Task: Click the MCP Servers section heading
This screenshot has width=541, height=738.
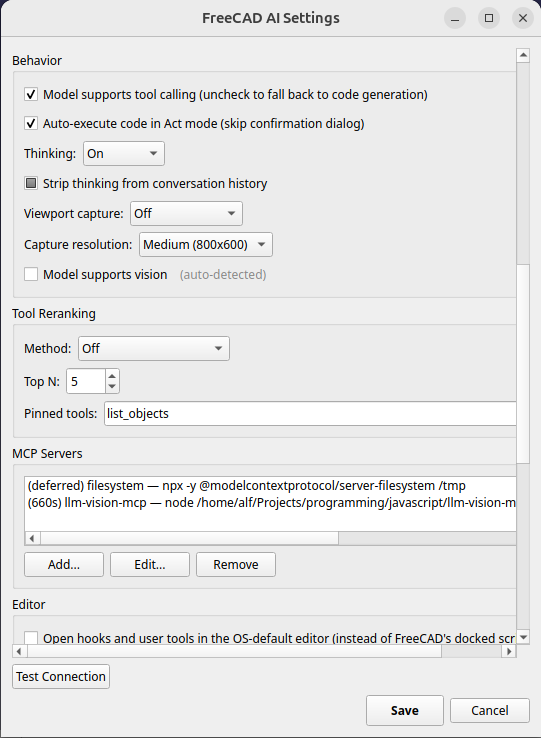Action: point(47,454)
